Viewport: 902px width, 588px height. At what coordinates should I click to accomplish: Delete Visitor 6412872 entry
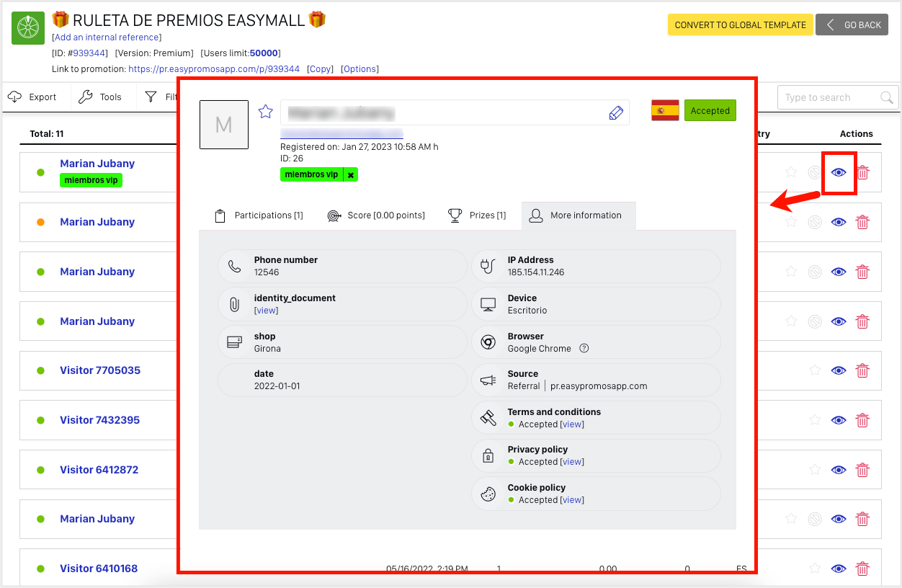click(x=862, y=470)
